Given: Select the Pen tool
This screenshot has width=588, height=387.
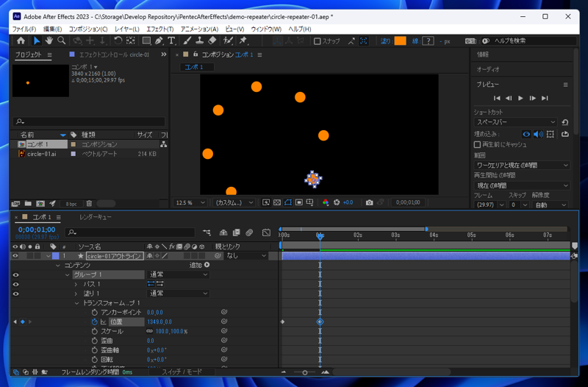Looking at the screenshot, I should [159, 41].
